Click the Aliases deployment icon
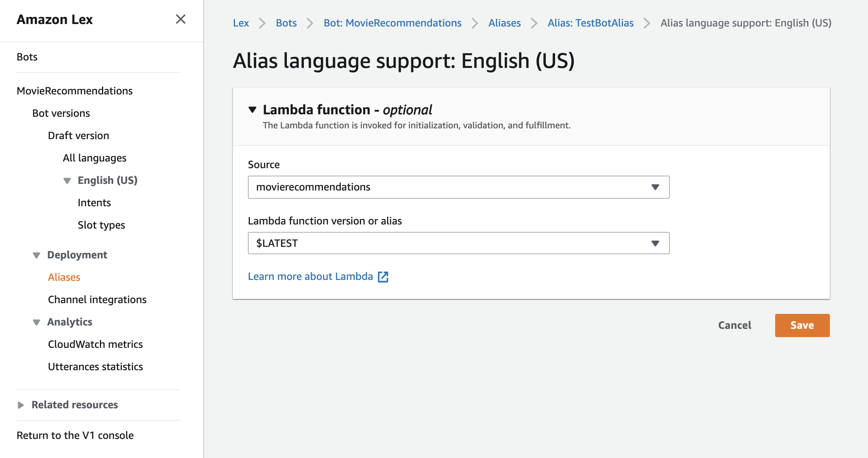 click(x=64, y=277)
